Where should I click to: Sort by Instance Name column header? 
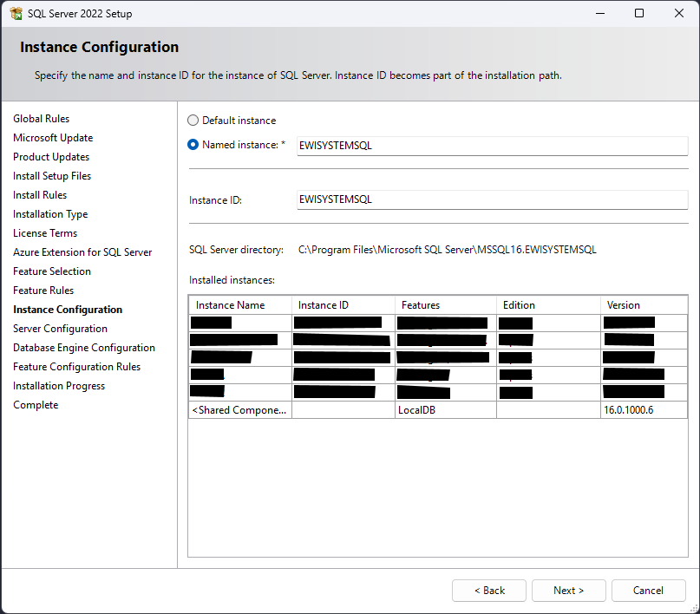pos(239,305)
